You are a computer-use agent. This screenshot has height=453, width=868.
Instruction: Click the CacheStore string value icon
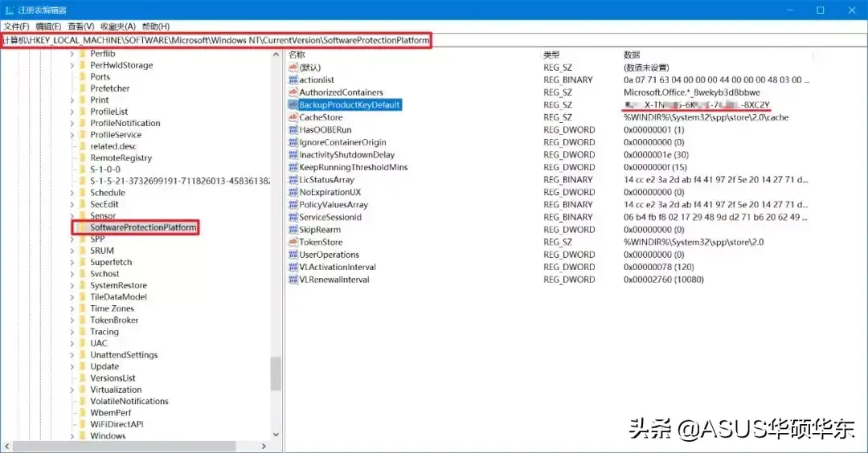coord(293,117)
